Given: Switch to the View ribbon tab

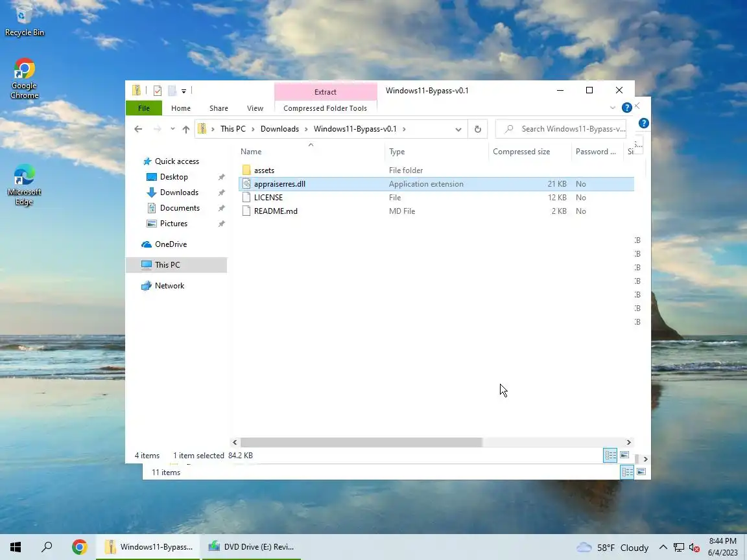Looking at the screenshot, I should pos(255,108).
